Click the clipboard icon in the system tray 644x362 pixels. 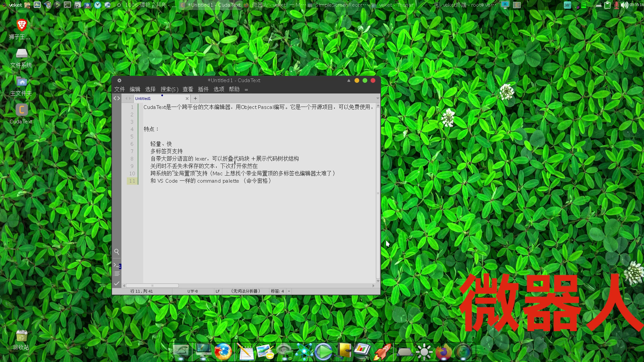pos(607,5)
